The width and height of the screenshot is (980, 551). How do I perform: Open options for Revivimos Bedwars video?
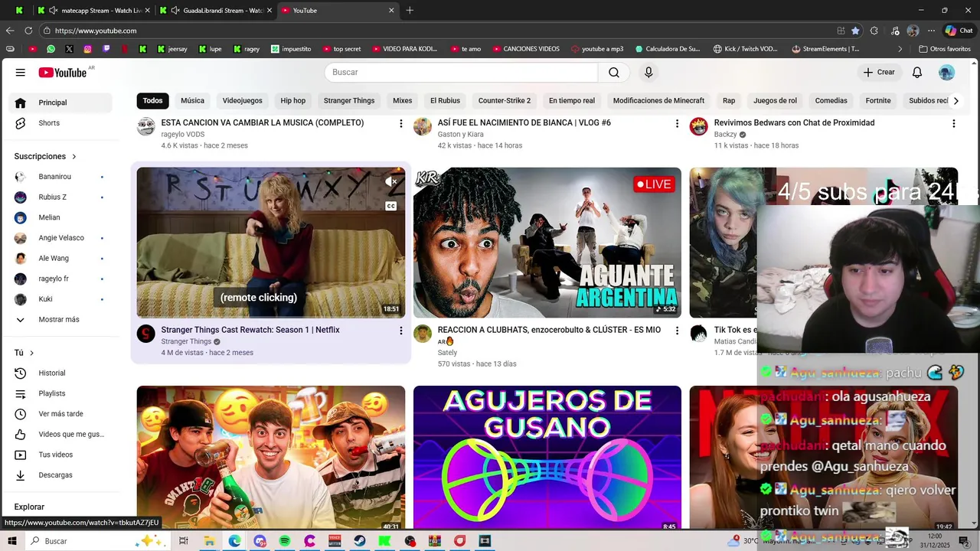(x=953, y=123)
